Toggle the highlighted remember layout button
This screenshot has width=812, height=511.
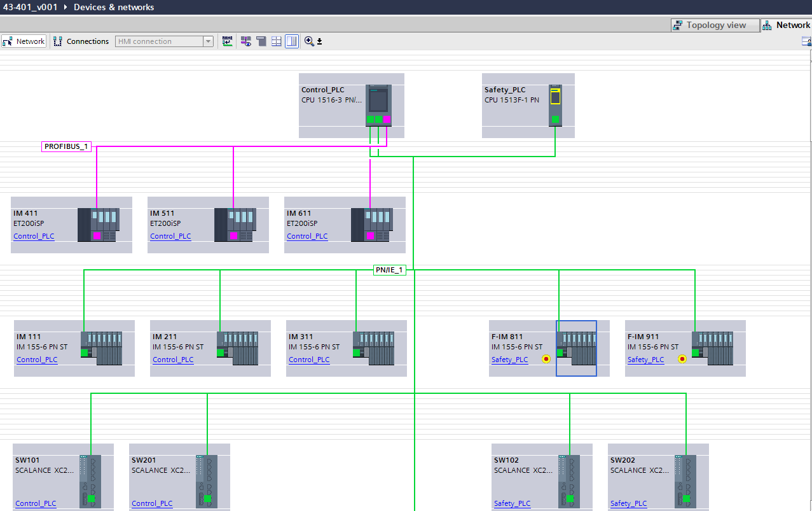pyautogui.click(x=291, y=41)
